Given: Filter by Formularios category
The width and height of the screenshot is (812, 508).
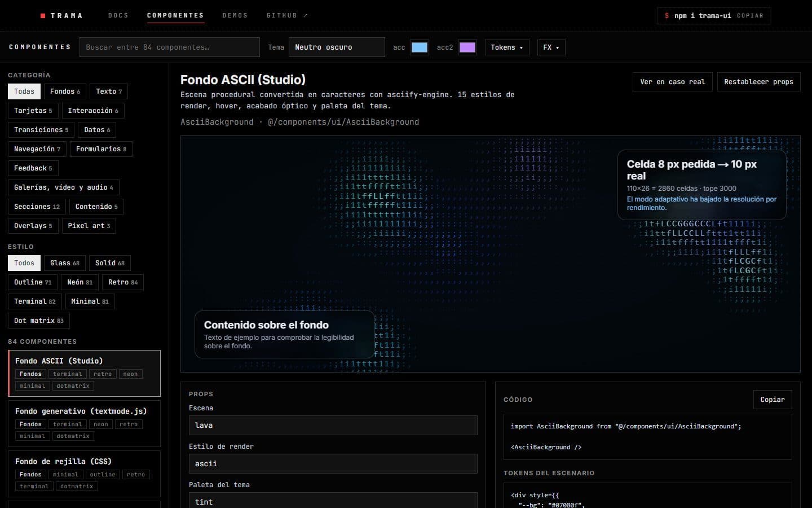Looking at the screenshot, I should 101,149.
